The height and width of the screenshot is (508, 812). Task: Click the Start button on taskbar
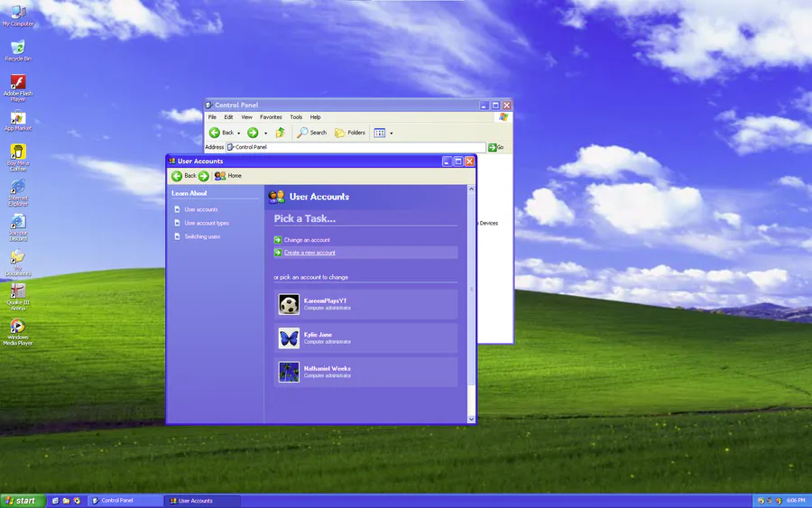coord(23,501)
